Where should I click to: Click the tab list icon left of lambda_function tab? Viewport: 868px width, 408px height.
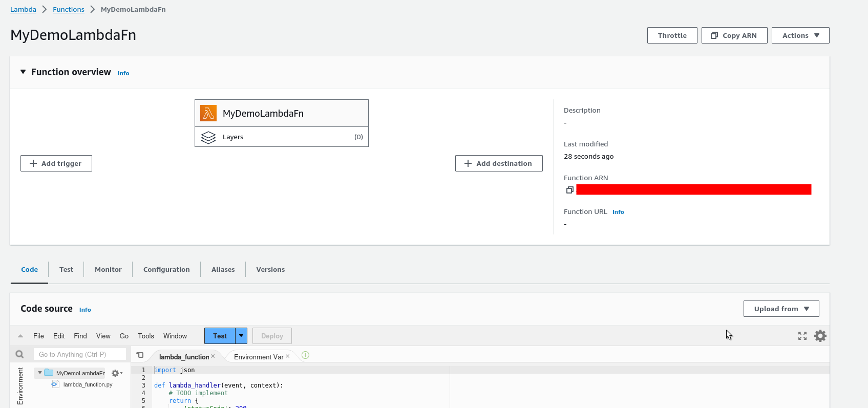(140, 355)
